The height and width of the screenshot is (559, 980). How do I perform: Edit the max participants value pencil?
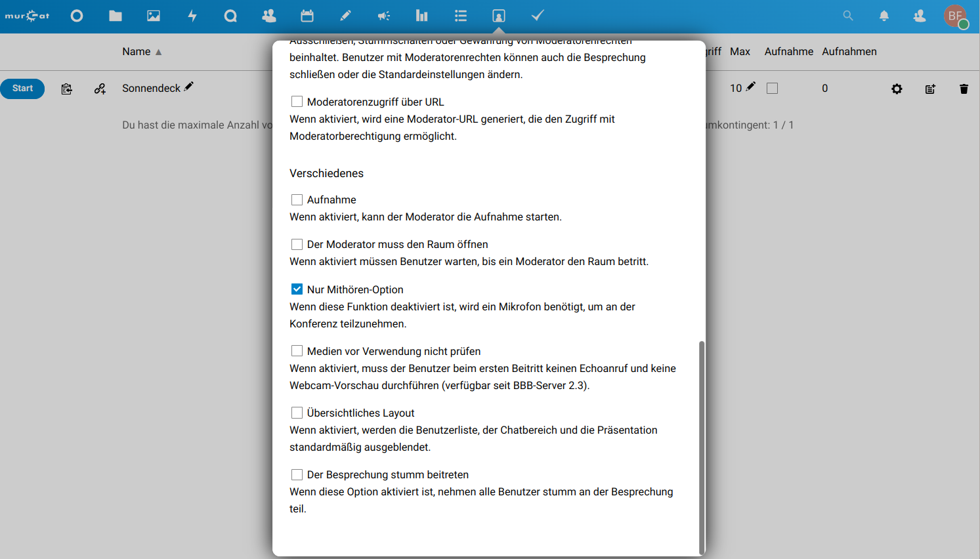point(751,87)
